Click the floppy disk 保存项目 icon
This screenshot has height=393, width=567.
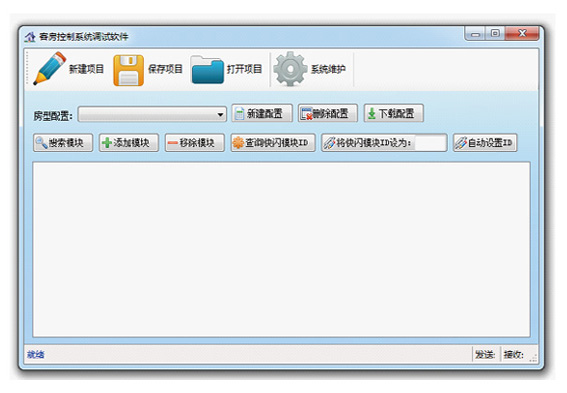[128, 70]
